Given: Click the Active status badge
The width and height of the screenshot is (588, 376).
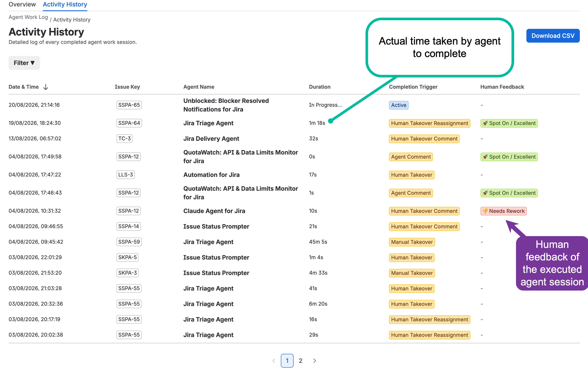Looking at the screenshot, I should point(399,105).
